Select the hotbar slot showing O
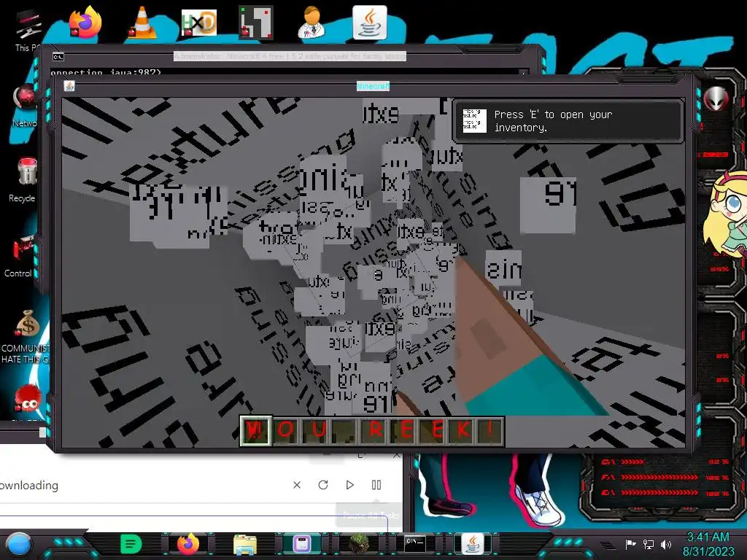Viewport: 747px width, 560px height. 286,431
